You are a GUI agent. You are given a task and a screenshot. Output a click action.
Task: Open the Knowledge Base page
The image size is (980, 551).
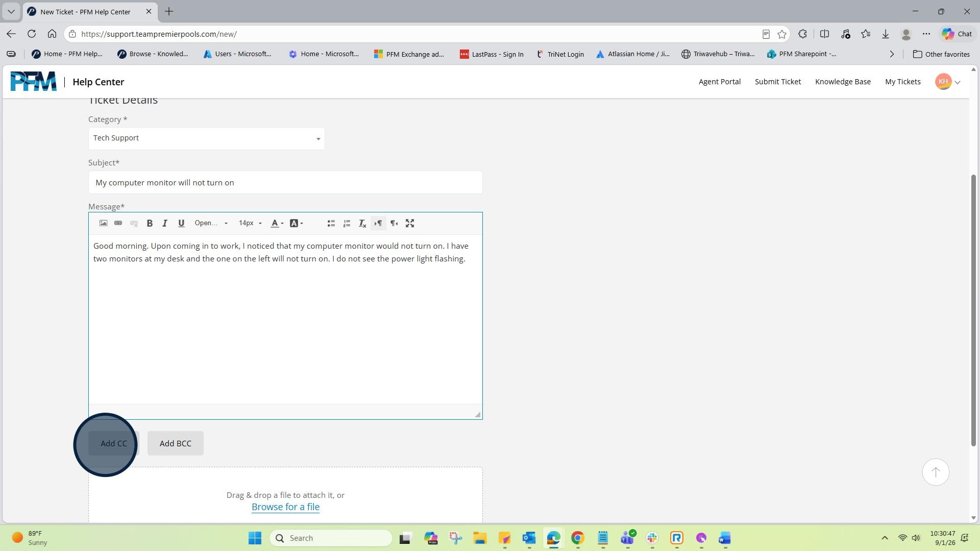pos(843,82)
